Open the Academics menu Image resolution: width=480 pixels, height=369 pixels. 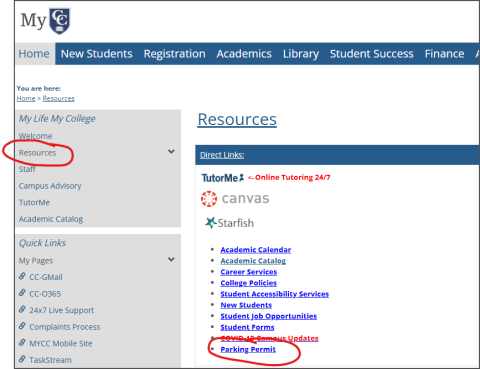click(244, 54)
